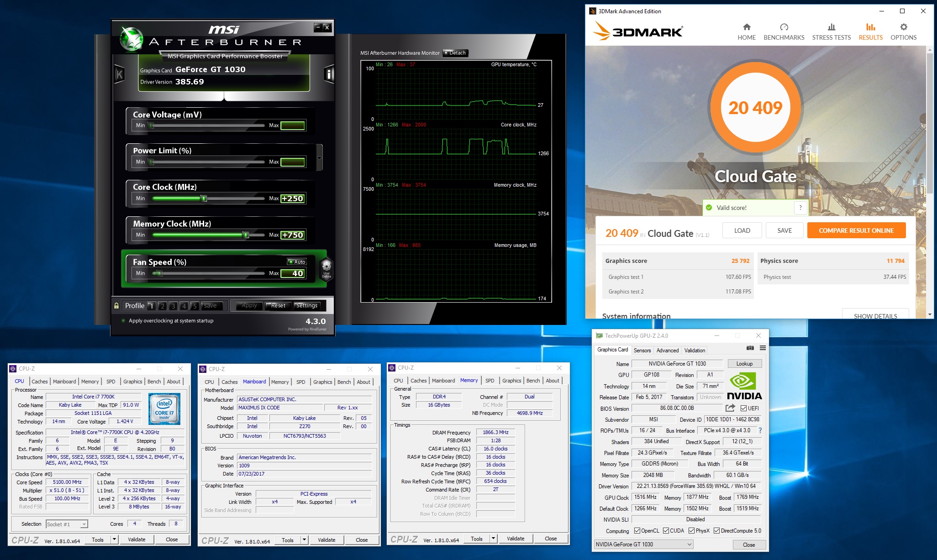The image size is (937, 560).
Task: Toggle OpenCL checkbox in GPU-Z
Action: (x=637, y=531)
